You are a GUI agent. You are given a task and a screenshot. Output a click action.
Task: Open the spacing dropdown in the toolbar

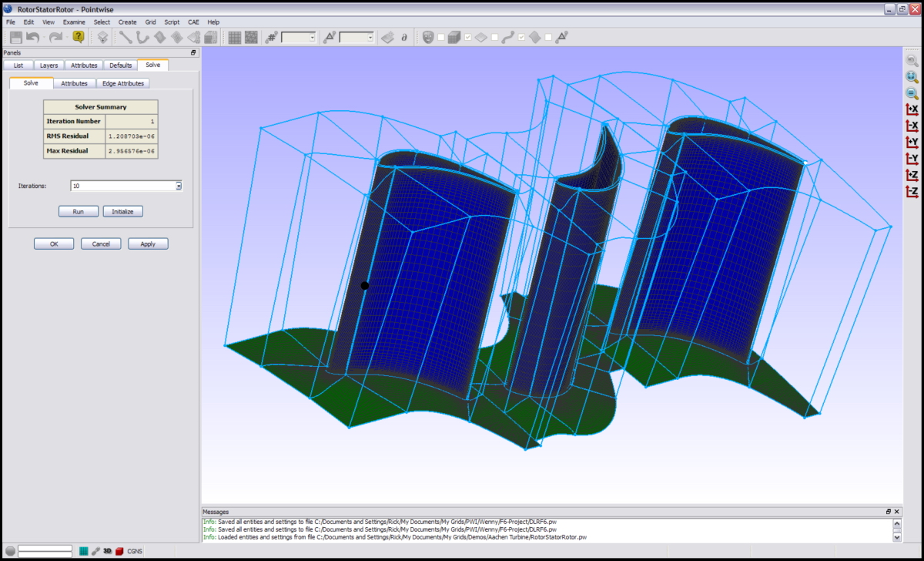point(370,37)
